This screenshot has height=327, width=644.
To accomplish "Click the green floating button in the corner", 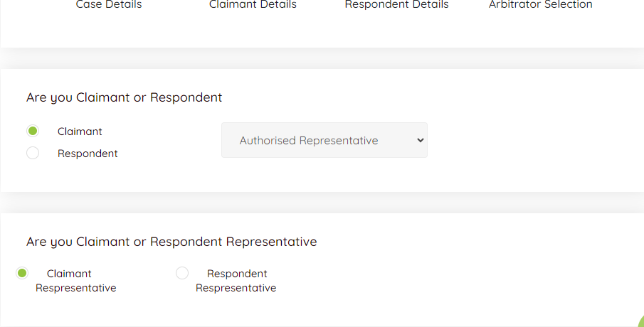I will [638, 321].
